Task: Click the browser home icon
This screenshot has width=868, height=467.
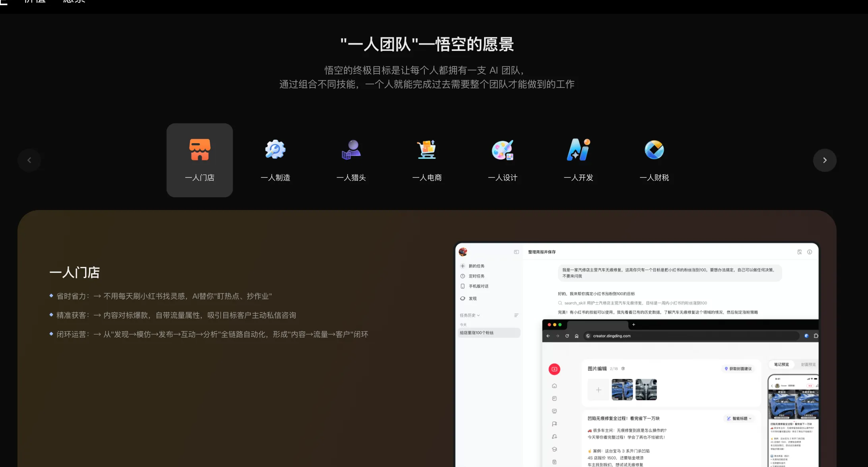Action: click(577, 336)
